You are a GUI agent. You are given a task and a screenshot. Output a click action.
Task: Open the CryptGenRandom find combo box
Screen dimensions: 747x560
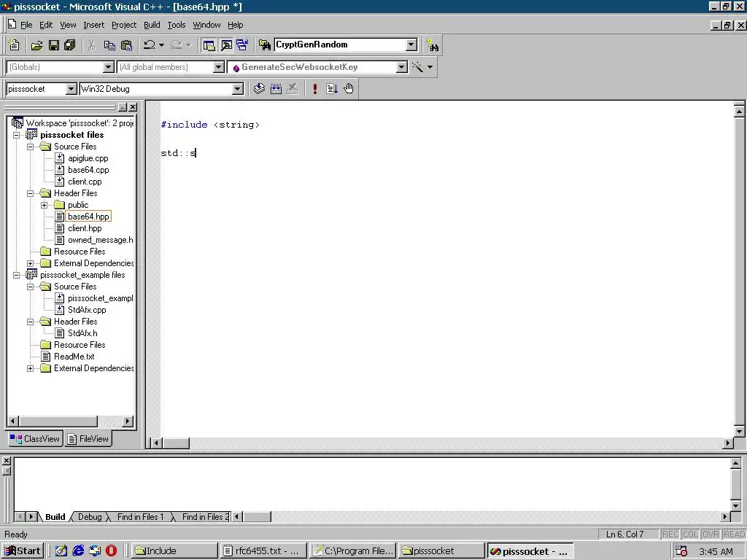tap(411, 44)
